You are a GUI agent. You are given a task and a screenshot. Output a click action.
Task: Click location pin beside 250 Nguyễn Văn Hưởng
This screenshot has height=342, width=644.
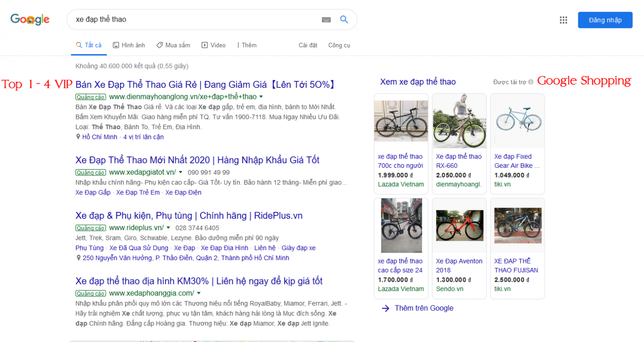pos(78,258)
